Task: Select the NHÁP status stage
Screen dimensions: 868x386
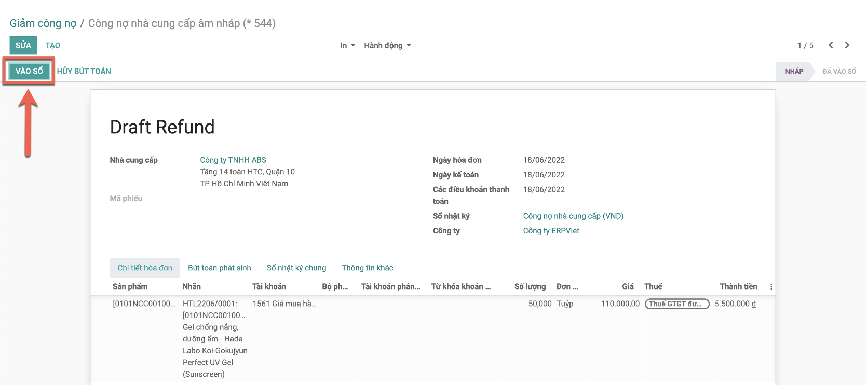Action: tap(794, 72)
